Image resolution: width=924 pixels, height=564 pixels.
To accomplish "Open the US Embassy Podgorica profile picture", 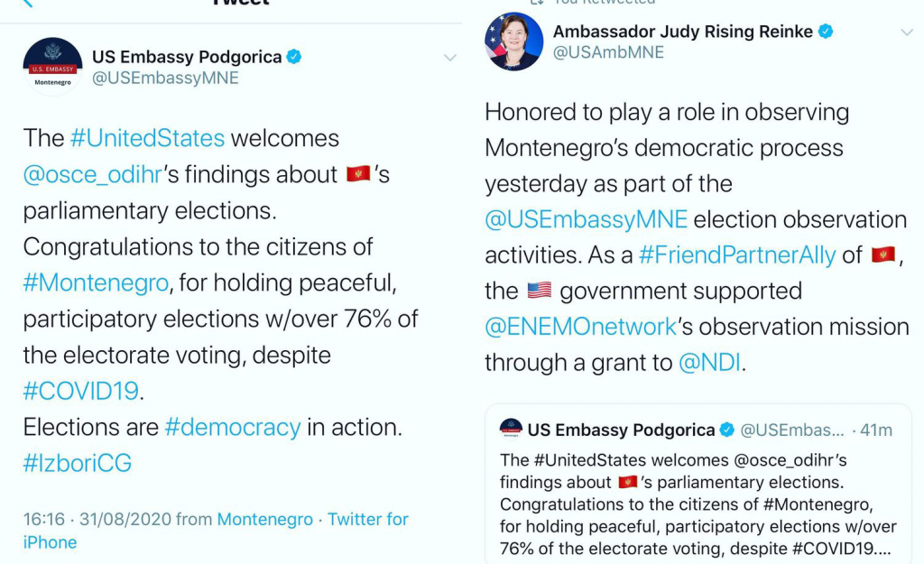I will pyautogui.click(x=51, y=67).
